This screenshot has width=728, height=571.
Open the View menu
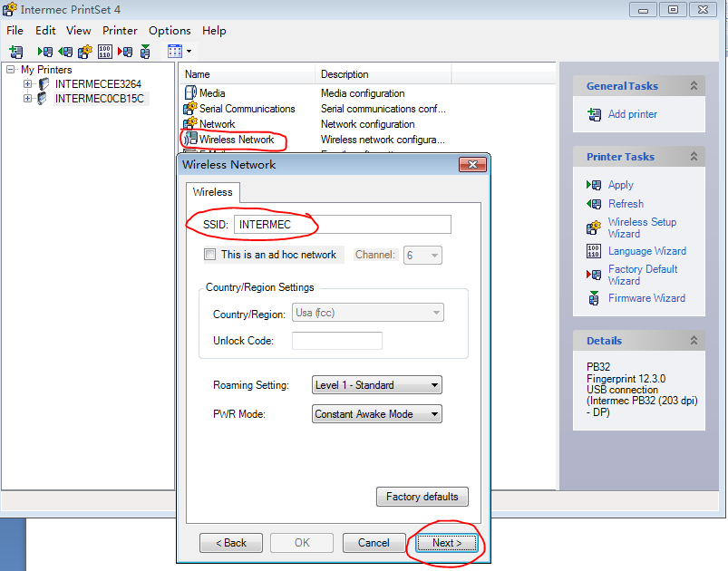click(79, 31)
